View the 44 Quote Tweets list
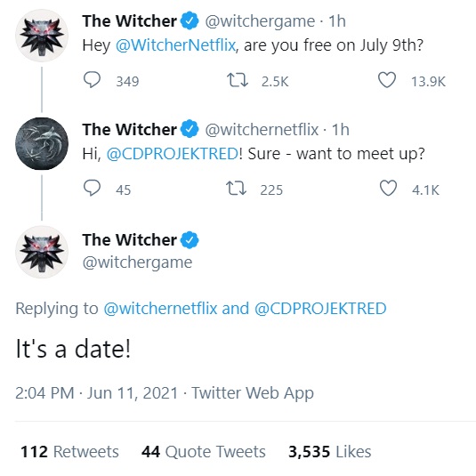Screen dimensions: 476x476 204,451
